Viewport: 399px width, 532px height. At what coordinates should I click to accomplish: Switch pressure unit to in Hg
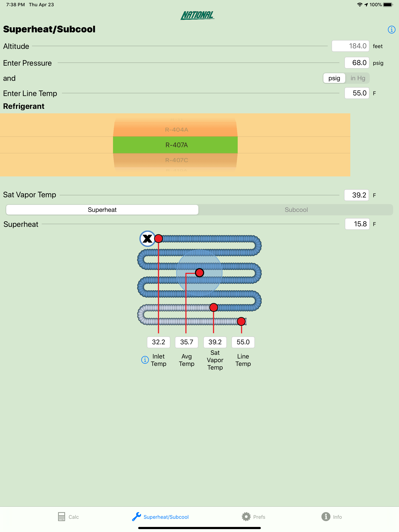358,78
